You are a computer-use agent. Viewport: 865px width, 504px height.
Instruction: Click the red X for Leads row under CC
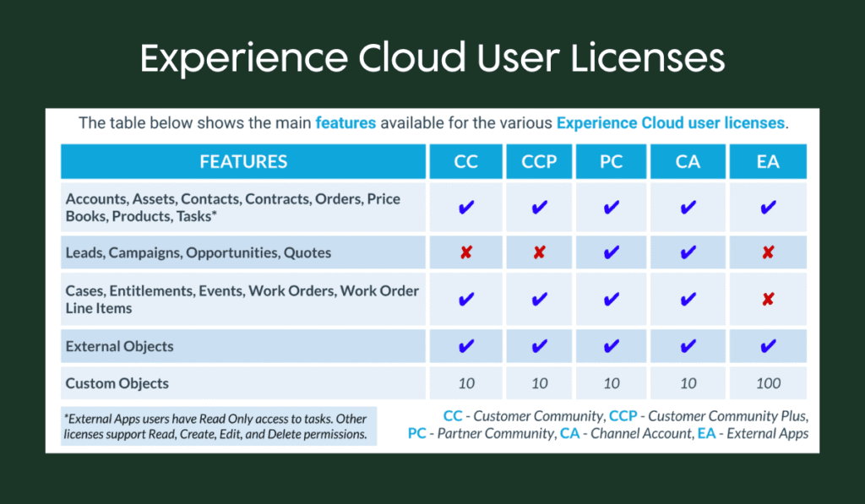(466, 252)
